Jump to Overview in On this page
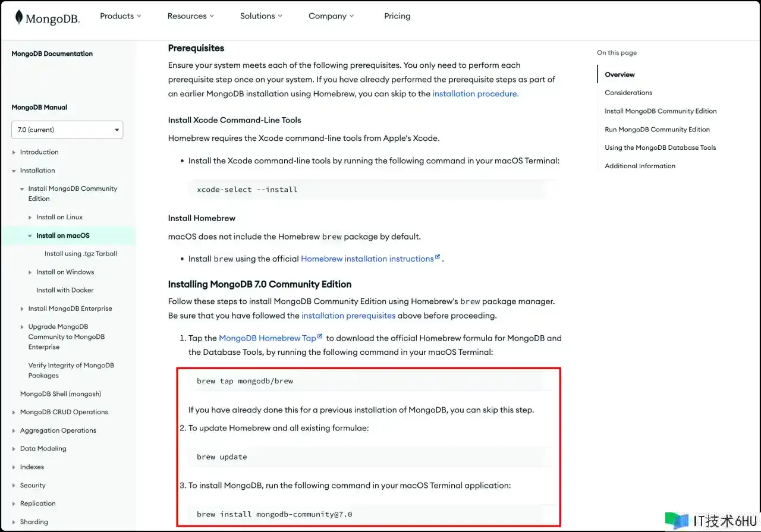Screen dimensions: 761x532 click(620, 75)
